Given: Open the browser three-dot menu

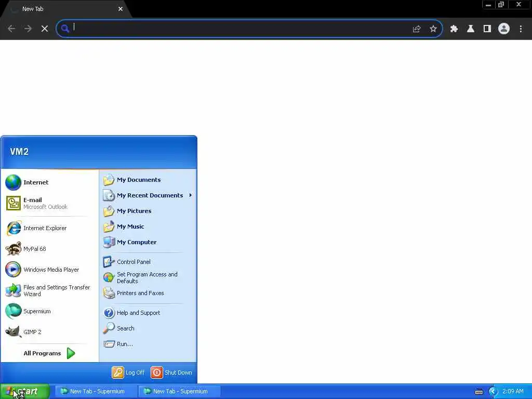Looking at the screenshot, I should click(521, 29).
